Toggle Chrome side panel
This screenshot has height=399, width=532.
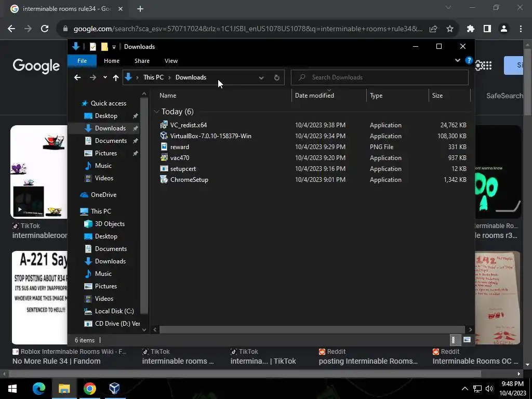(x=487, y=29)
